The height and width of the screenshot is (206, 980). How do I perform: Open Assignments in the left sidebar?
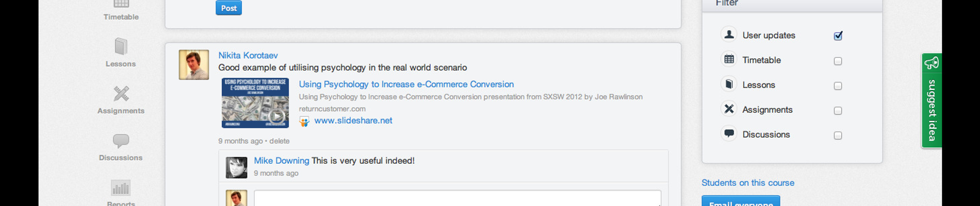coord(121,99)
